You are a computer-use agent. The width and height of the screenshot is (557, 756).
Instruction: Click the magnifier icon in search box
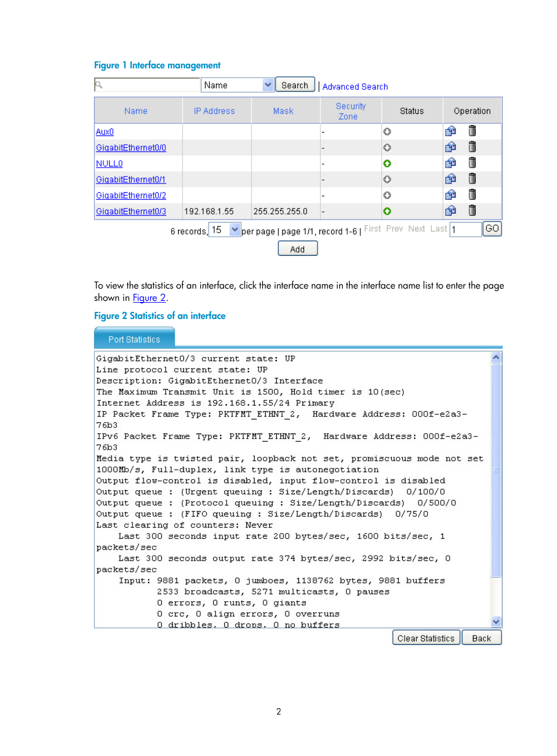(99, 85)
